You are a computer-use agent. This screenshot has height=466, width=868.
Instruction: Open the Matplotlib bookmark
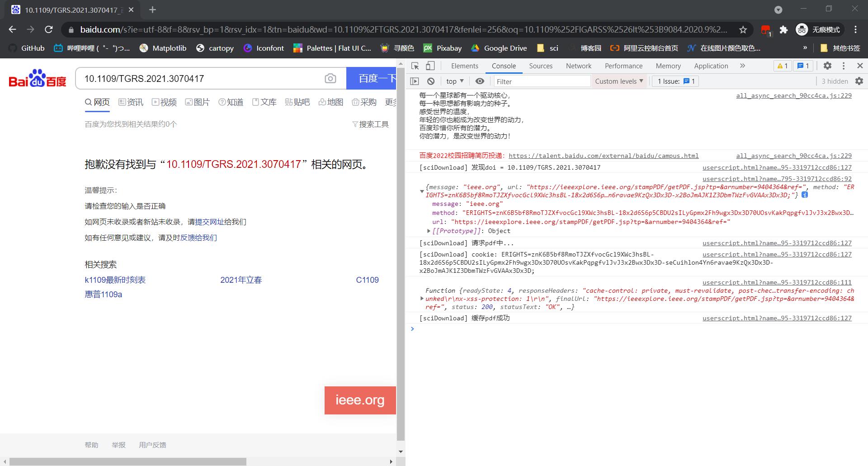[x=163, y=48]
